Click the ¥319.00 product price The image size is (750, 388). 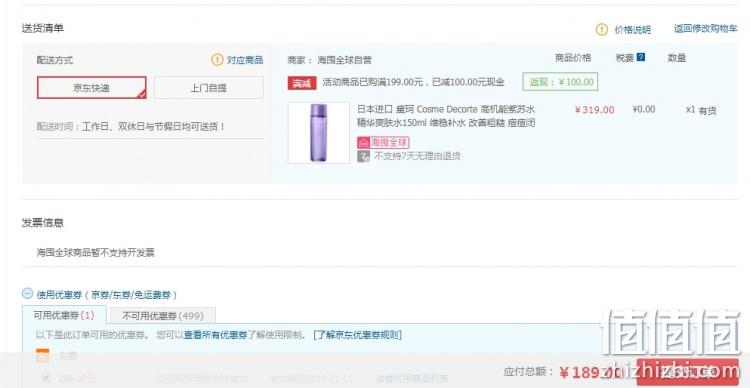[x=595, y=110]
